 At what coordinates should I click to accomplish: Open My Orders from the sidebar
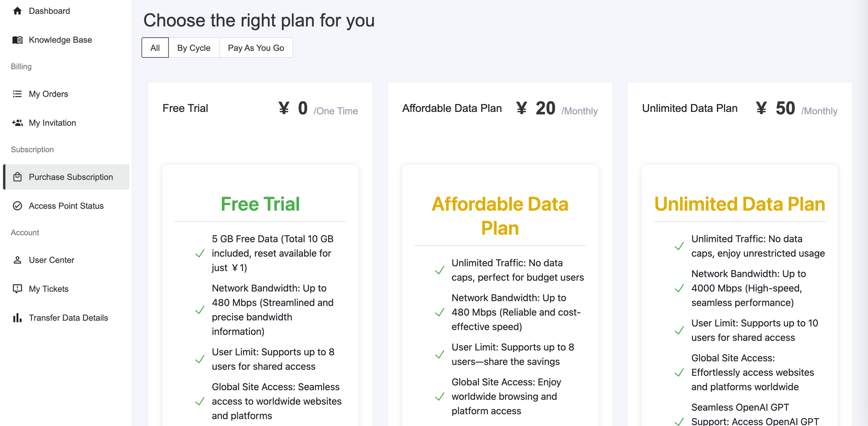point(49,94)
